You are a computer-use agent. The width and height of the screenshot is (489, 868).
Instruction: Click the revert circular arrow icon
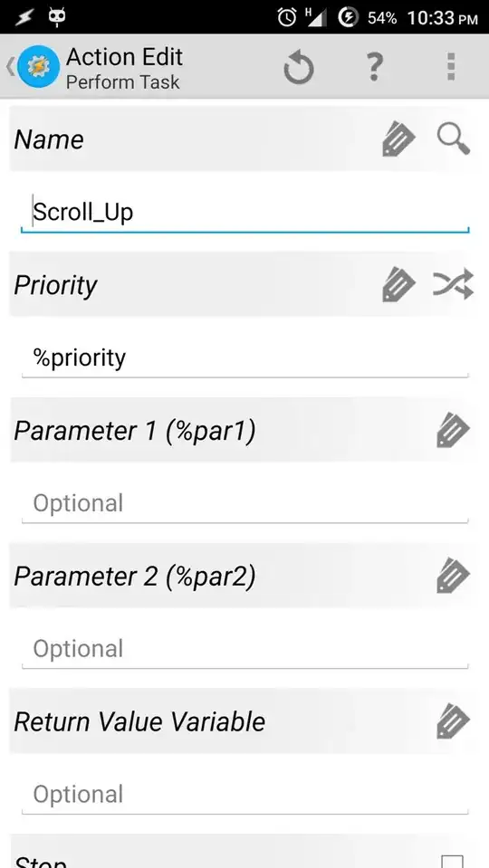[299, 69]
